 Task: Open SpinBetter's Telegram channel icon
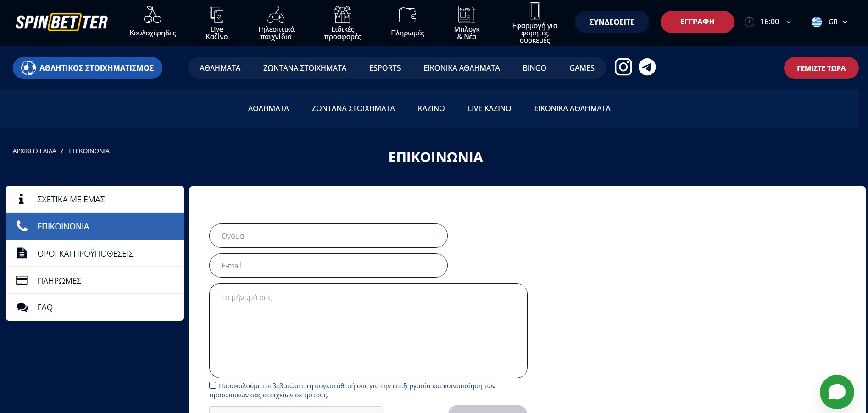click(x=647, y=67)
